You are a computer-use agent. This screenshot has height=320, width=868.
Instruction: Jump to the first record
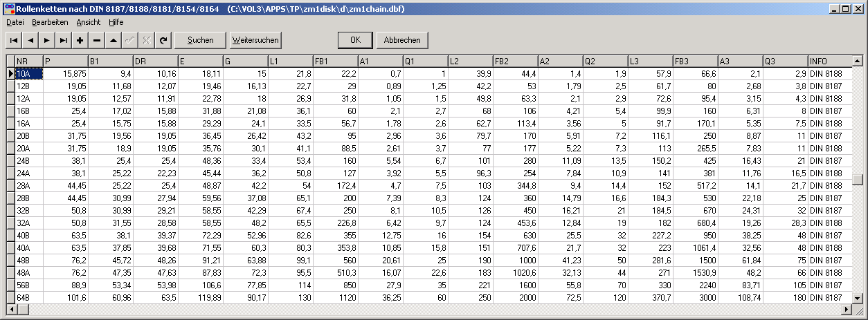pos(14,40)
